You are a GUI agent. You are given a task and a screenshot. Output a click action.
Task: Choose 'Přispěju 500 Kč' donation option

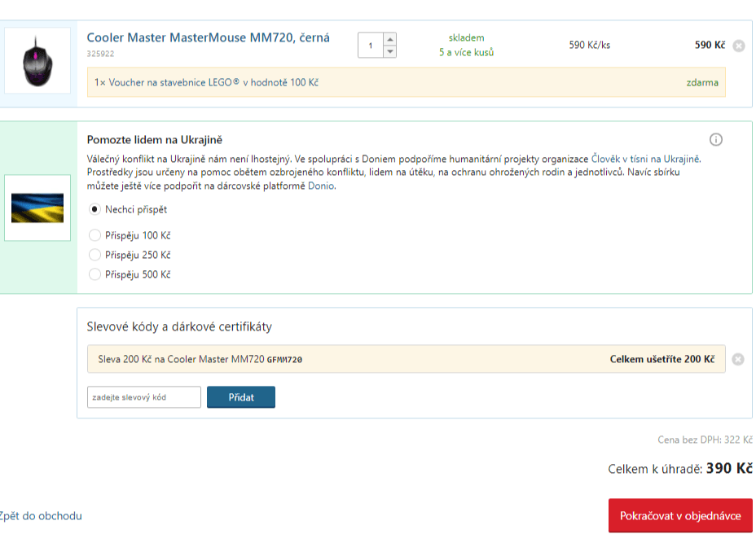point(94,274)
